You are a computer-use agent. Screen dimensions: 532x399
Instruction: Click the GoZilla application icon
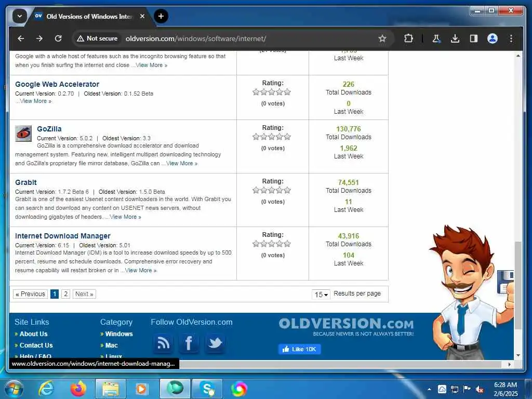23,134
